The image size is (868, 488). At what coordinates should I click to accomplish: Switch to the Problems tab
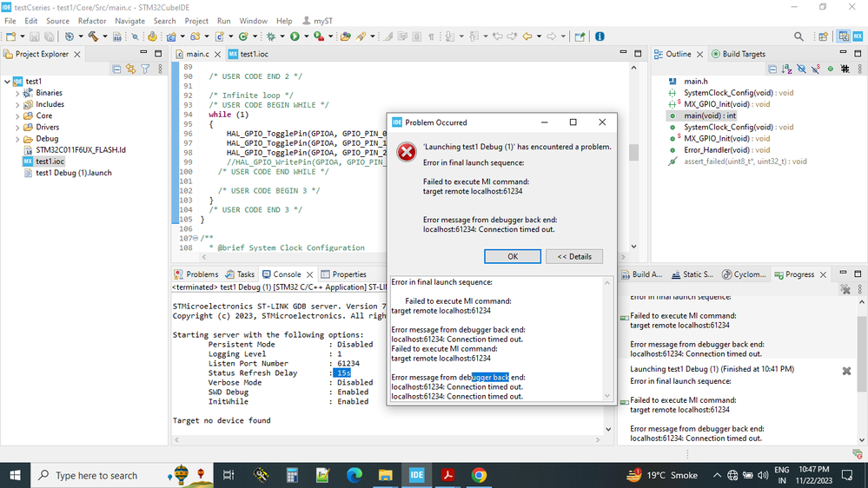point(202,274)
